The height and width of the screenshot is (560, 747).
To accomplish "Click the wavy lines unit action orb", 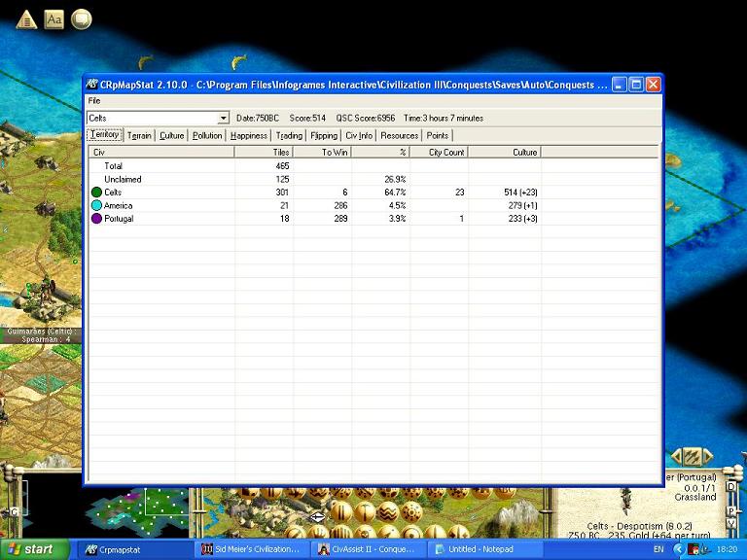I will coord(388,512).
